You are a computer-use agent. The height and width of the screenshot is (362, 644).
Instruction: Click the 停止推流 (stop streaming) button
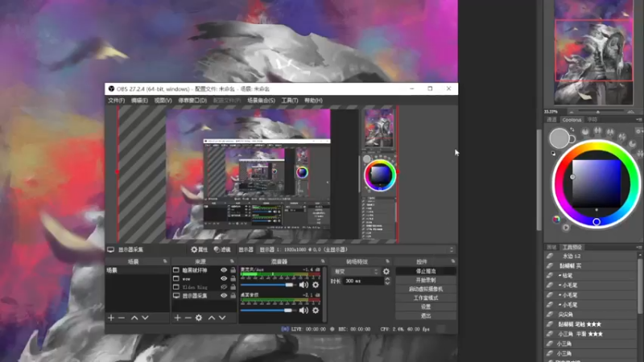[x=426, y=271]
